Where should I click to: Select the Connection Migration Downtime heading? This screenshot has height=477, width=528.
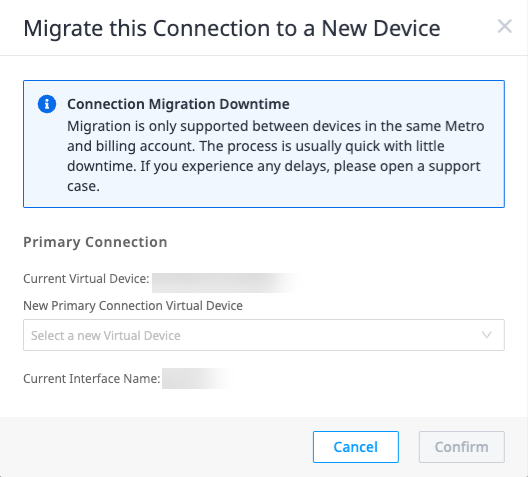[178, 104]
